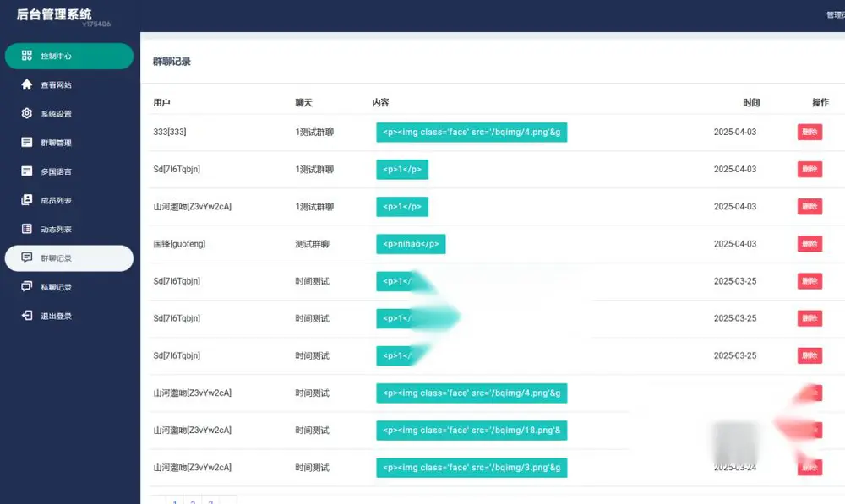
Task: Click the 1测试群聊 cell in the 333[333] row
Action: point(314,132)
